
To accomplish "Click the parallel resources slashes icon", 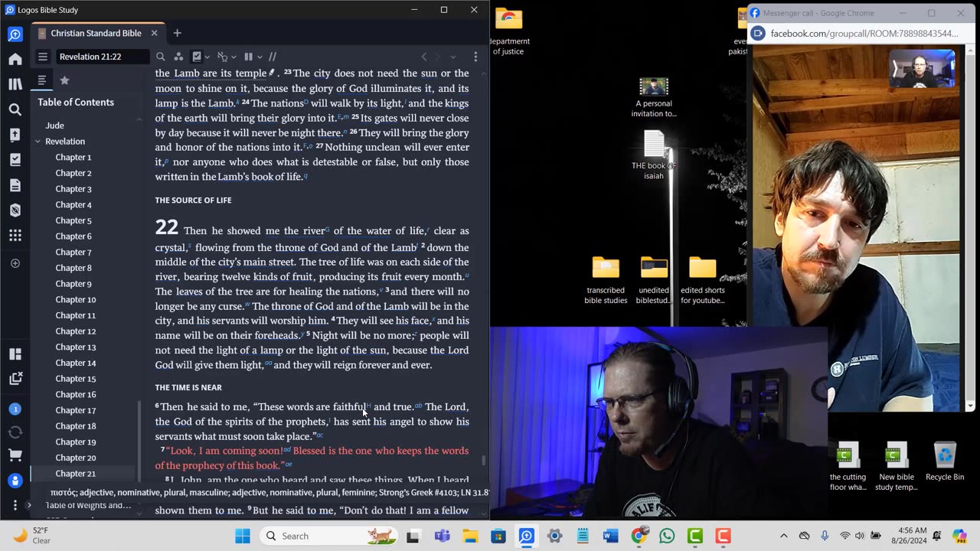I will (x=273, y=57).
